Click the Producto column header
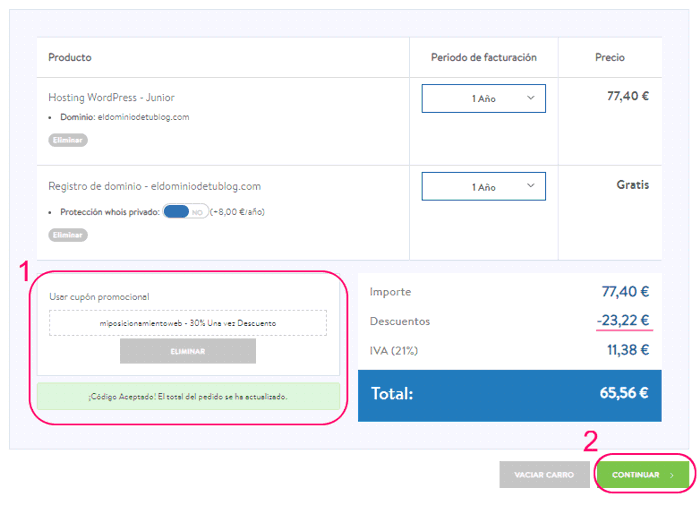Screen dimensions: 700x506 coord(70,58)
